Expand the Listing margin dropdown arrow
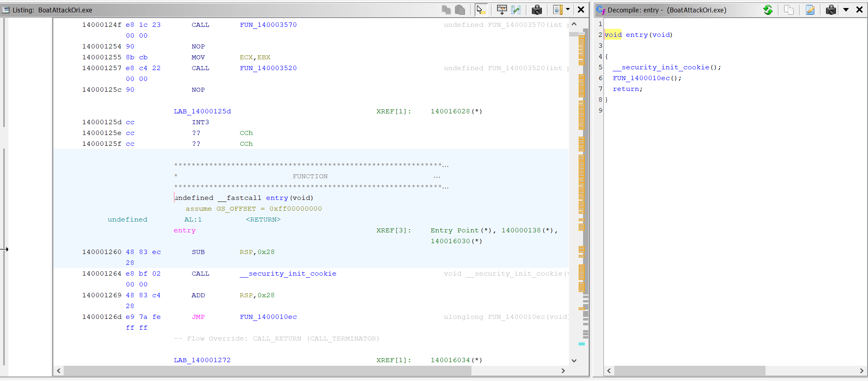 tap(568, 10)
